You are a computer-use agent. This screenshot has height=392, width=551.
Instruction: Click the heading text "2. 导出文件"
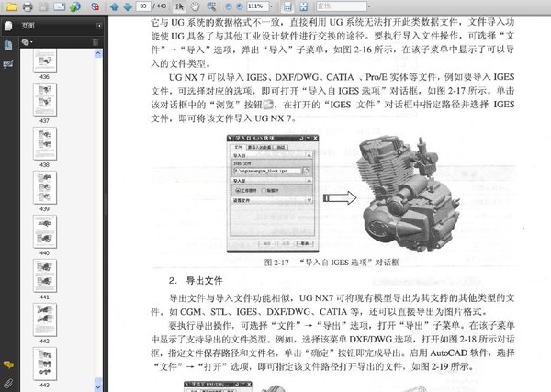[196, 280]
